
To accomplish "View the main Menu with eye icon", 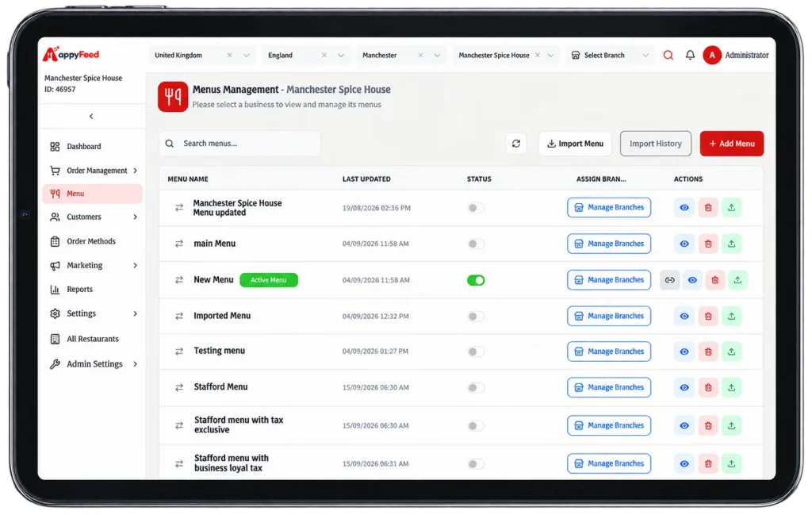I will [x=684, y=244].
